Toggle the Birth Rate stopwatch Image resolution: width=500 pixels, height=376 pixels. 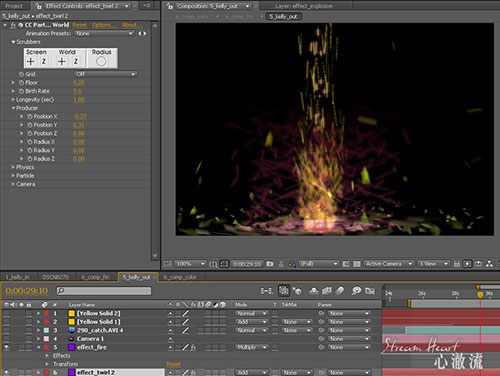[x=21, y=91]
